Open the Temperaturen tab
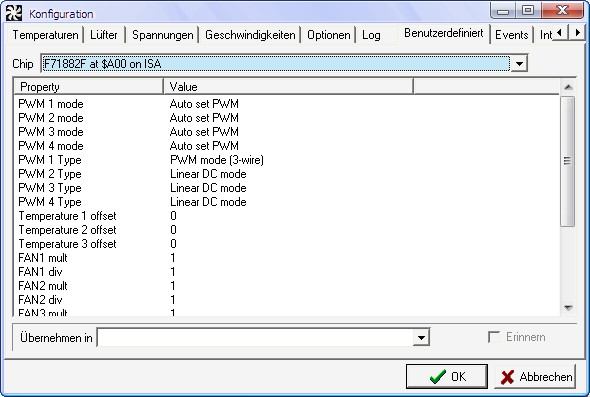Screen dimensions: 590x397 pos(45,35)
